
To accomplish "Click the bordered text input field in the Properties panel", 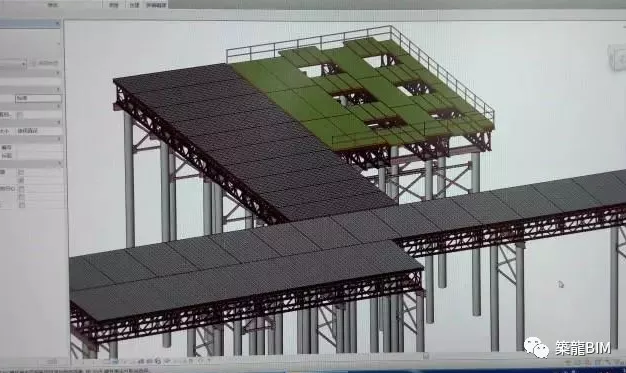I will pos(38,98).
